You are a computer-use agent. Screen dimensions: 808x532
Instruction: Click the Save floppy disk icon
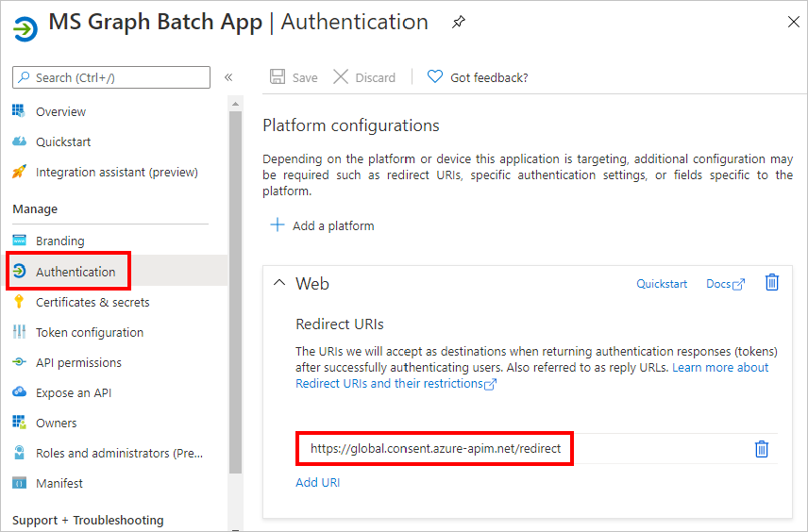278,77
